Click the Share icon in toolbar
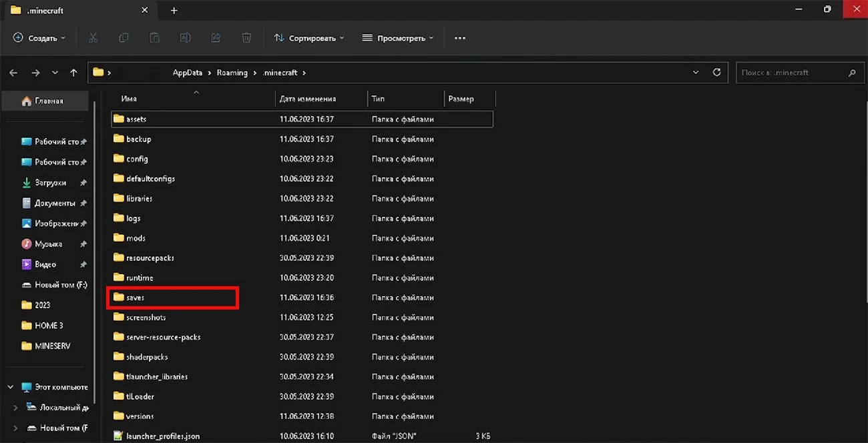Image resolution: width=868 pixels, height=443 pixels. click(x=216, y=38)
